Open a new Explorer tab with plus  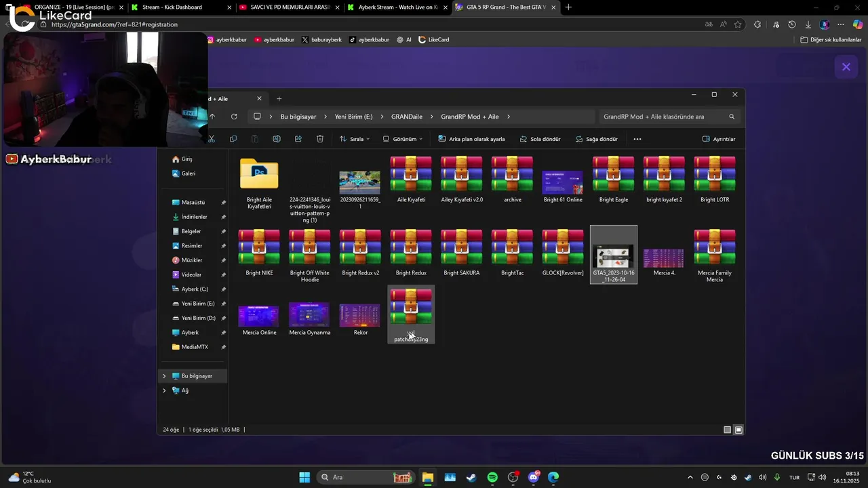pos(279,99)
